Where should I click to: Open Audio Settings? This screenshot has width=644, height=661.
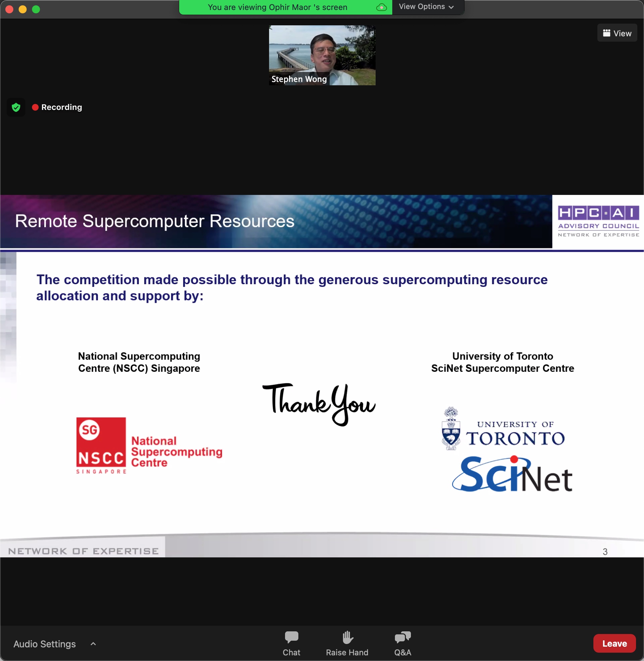click(x=45, y=644)
